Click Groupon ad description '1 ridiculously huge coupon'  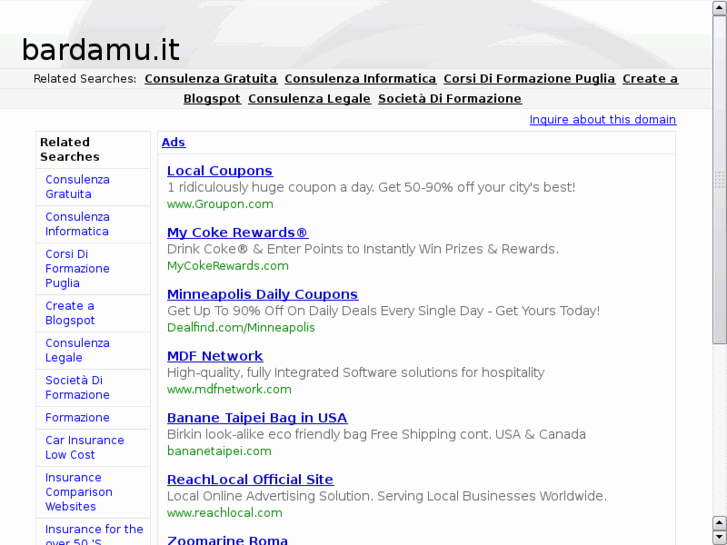[371, 187]
